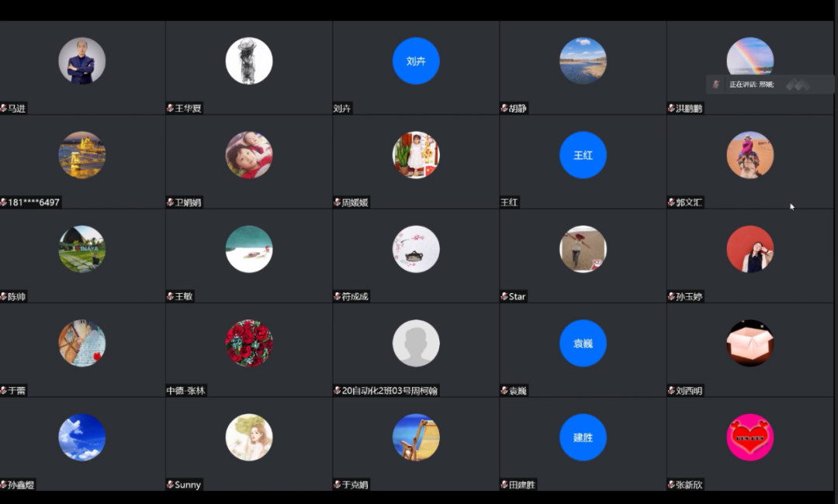The width and height of the screenshot is (838, 504).
Task: Select the blue 建胜 avatar circle
Action: [583, 437]
